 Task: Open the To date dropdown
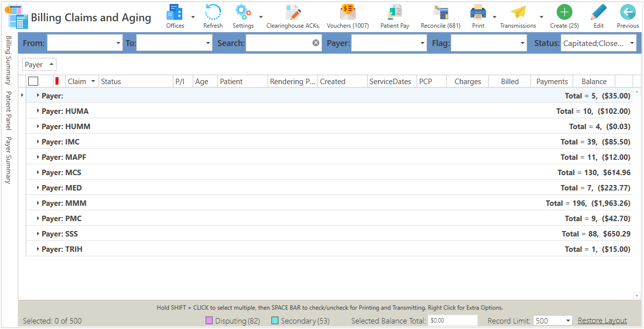pos(208,43)
